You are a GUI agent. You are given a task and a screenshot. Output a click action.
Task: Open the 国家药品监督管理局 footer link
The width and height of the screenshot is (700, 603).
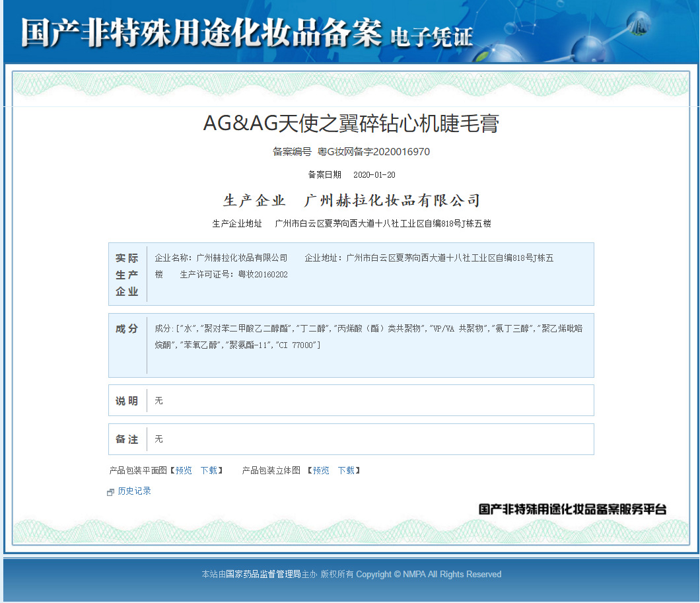263,575
